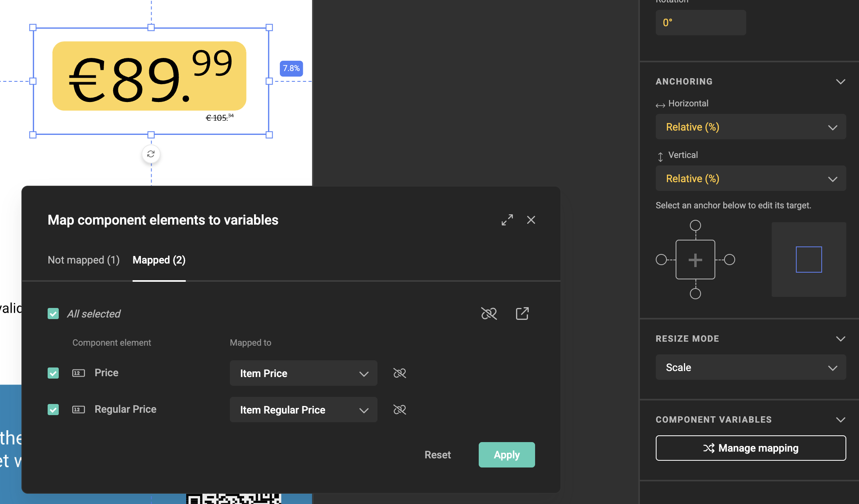Click the rotate handle below the price tag
Image resolution: width=859 pixels, height=504 pixels.
click(x=151, y=154)
